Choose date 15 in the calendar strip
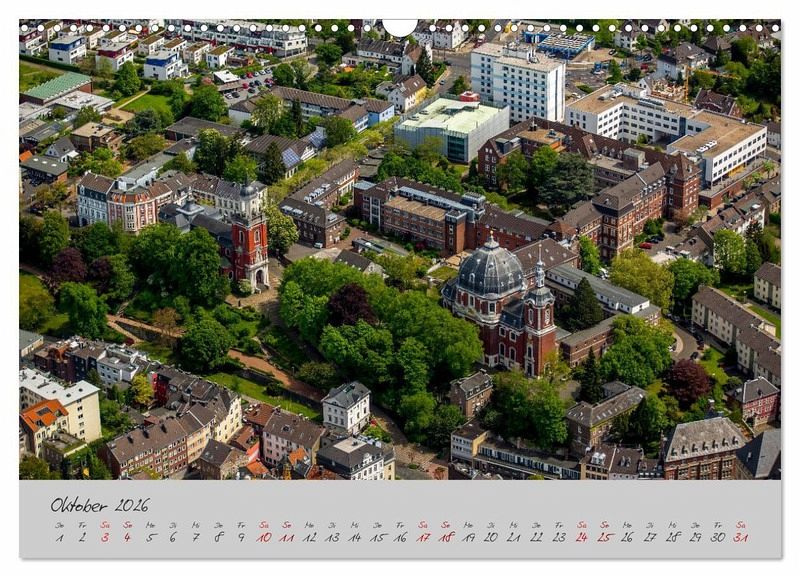Screen dimensions: 800x577 point(377,537)
